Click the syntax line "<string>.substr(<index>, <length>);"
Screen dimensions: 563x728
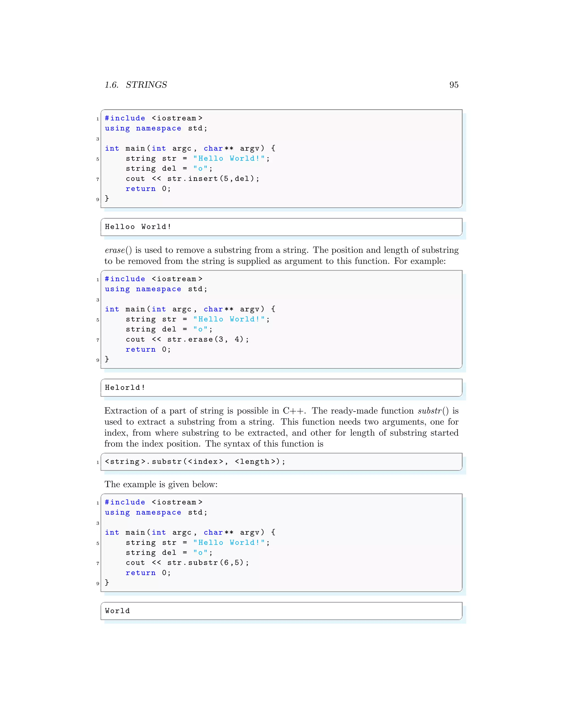[x=195, y=462]
